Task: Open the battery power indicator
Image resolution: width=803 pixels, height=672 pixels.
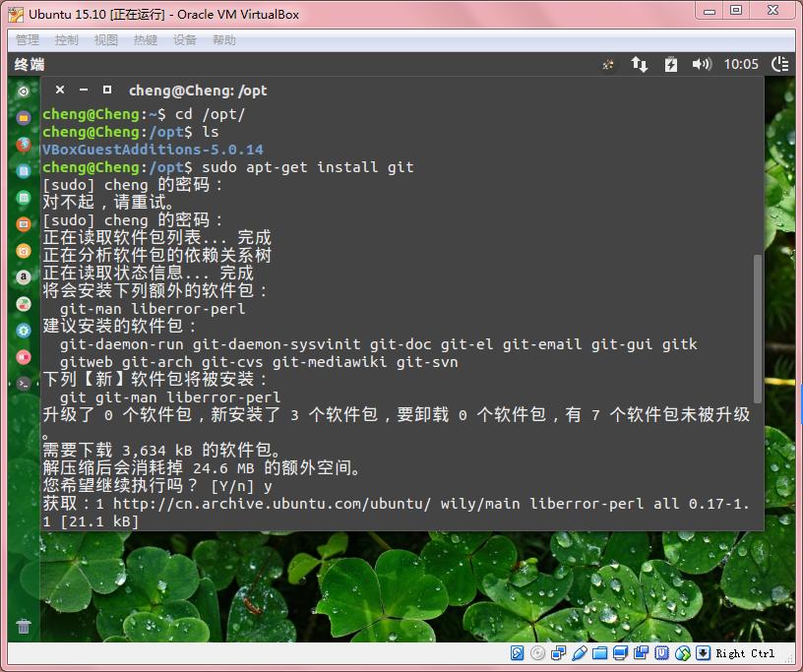Action: [671, 65]
